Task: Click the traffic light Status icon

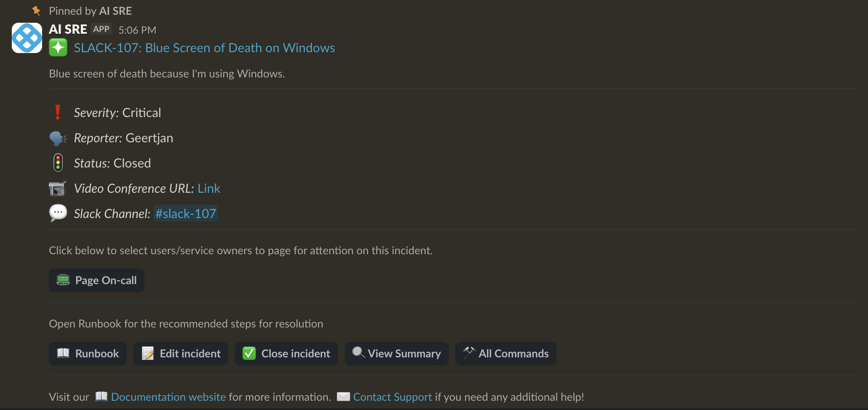Action: point(58,163)
